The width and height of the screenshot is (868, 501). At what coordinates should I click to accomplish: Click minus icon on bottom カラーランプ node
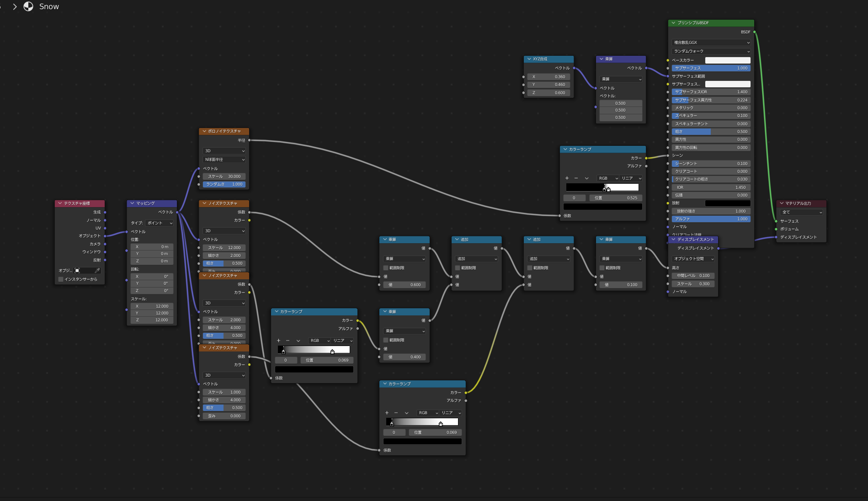[x=396, y=413]
